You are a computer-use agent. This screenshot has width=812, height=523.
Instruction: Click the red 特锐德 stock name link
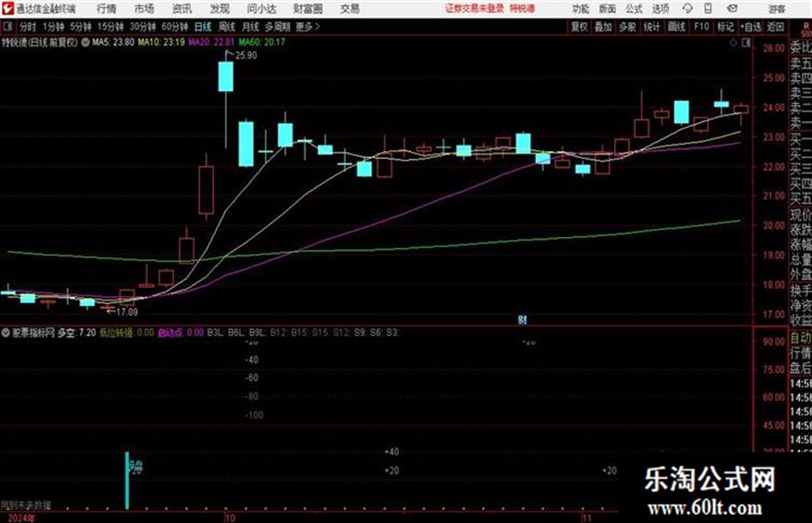[522, 9]
